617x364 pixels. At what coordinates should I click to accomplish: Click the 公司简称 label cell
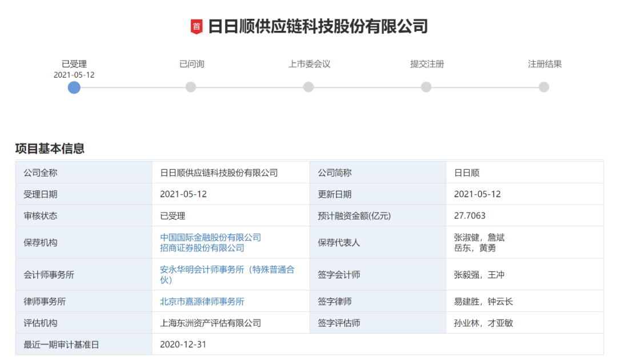[x=378, y=173]
